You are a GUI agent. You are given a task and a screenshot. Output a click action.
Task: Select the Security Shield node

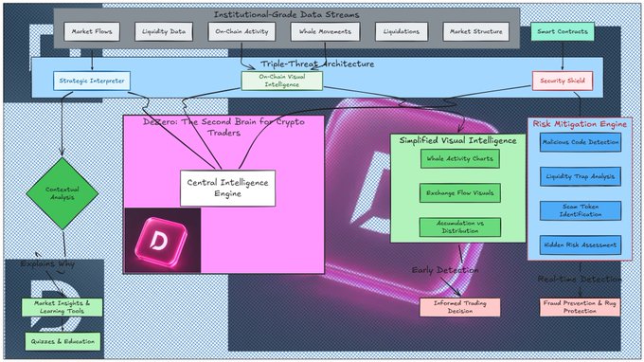pos(563,81)
